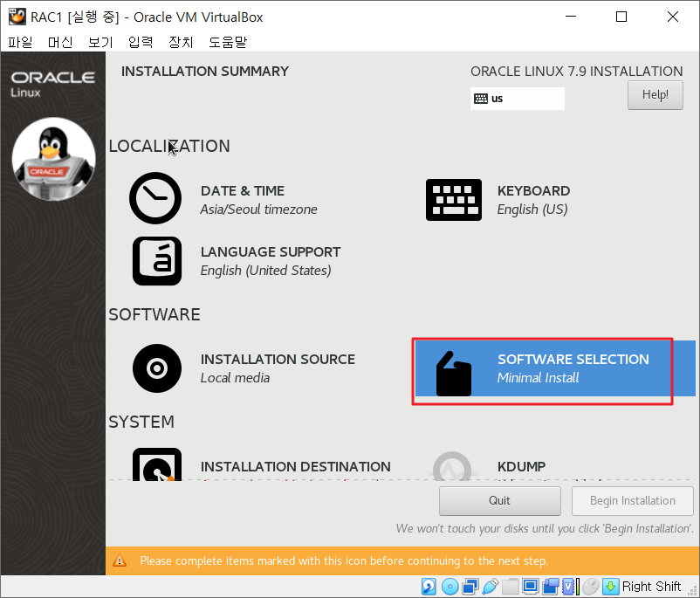Click the display settings status icon
Image resolution: width=700 pixels, height=598 pixels.
[531, 587]
